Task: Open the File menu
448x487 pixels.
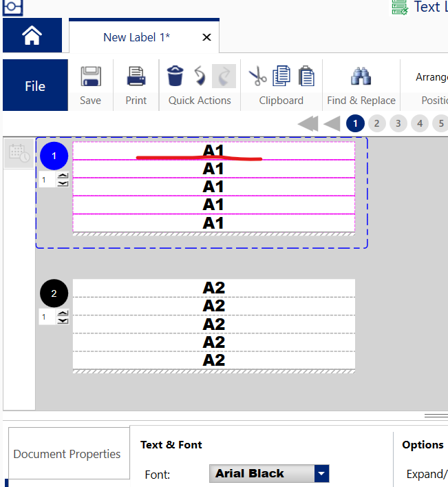Action: (x=35, y=85)
